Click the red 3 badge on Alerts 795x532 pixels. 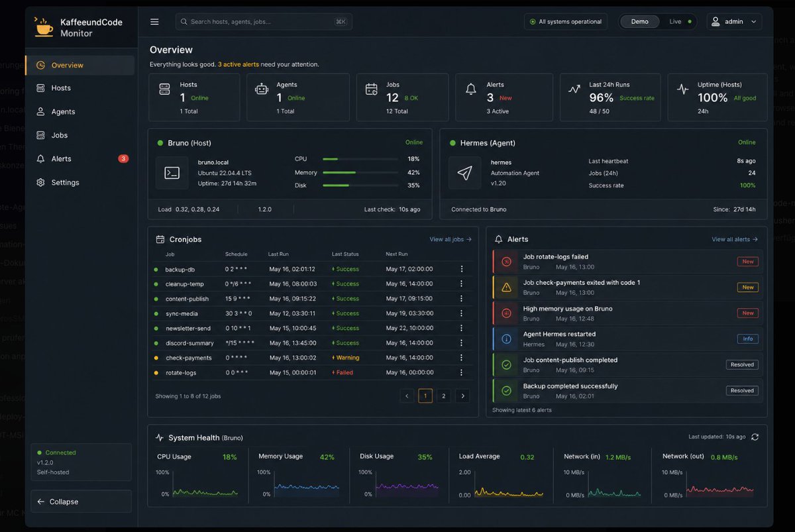123,159
